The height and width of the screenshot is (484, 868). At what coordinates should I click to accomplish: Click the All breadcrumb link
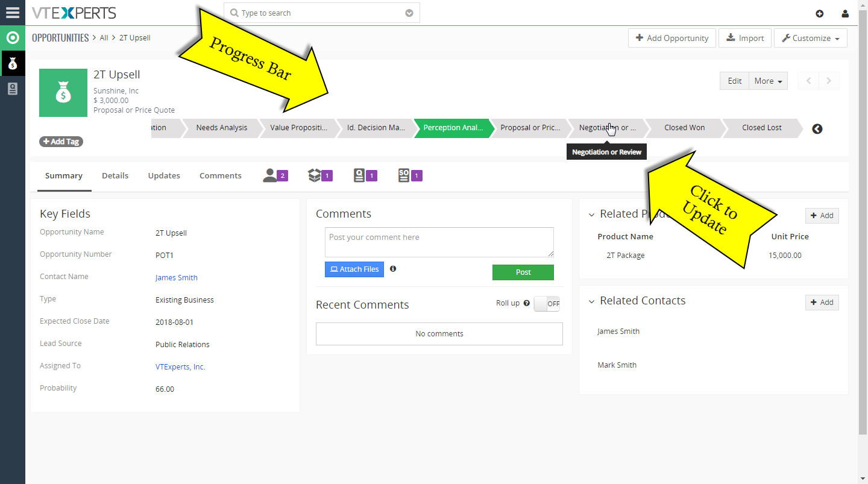pyautogui.click(x=104, y=38)
